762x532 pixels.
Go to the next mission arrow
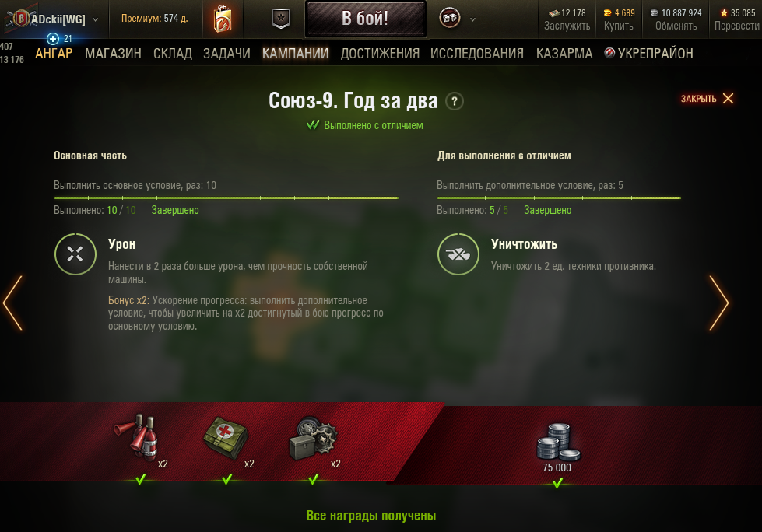[x=719, y=303]
